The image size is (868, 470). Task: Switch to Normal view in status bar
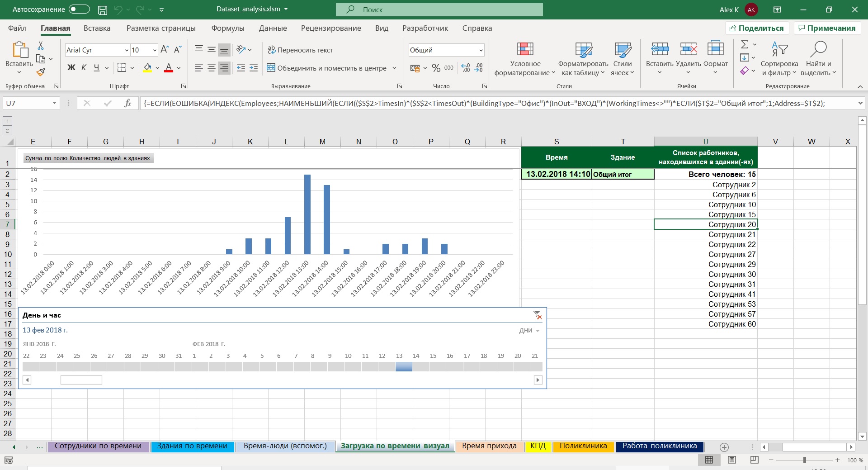tap(709, 460)
